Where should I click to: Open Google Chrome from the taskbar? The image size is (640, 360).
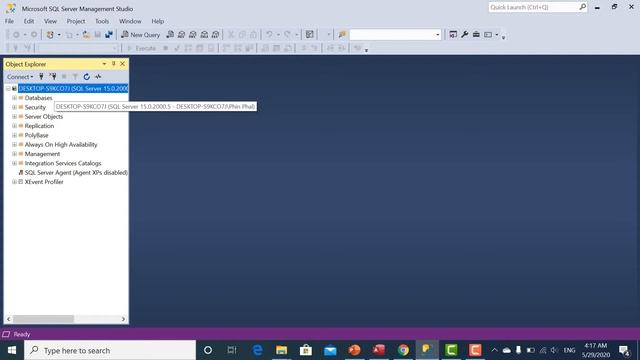point(403,350)
